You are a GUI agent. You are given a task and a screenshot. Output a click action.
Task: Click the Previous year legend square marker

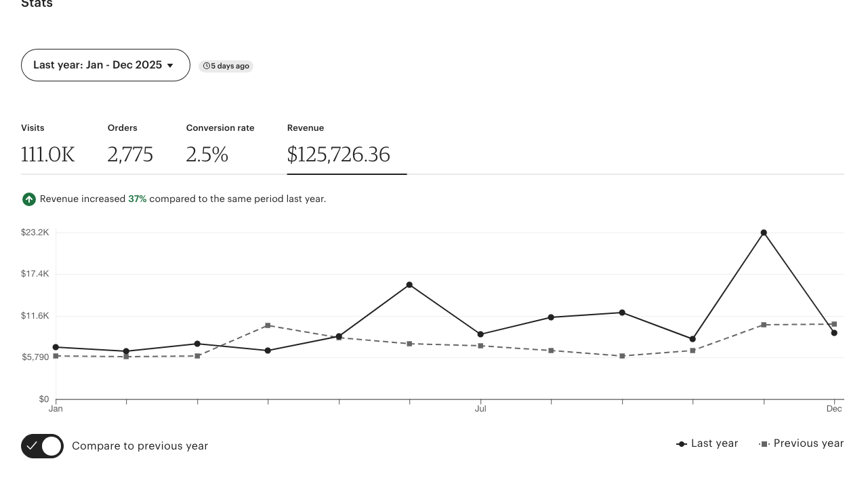(x=764, y=444)
